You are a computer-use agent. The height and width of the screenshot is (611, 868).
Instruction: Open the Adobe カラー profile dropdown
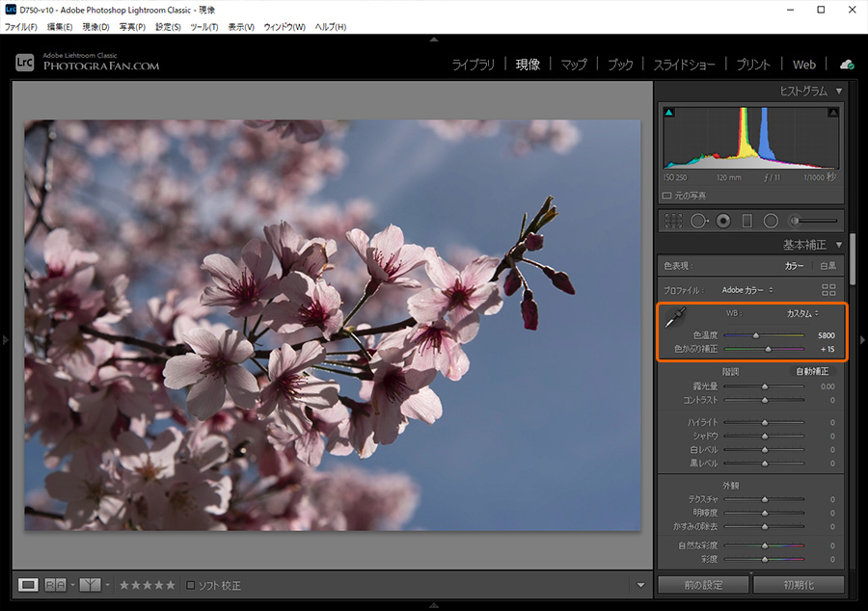click(x=747, y=290)
